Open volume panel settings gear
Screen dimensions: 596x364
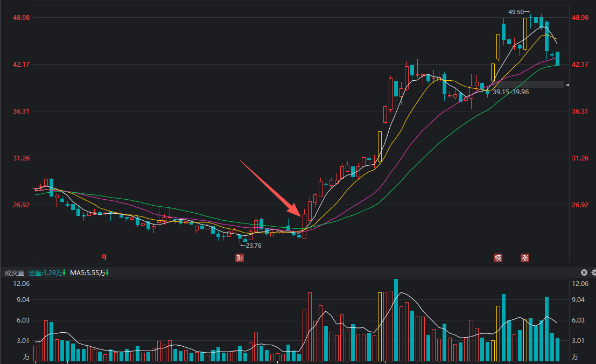point(592,272)
